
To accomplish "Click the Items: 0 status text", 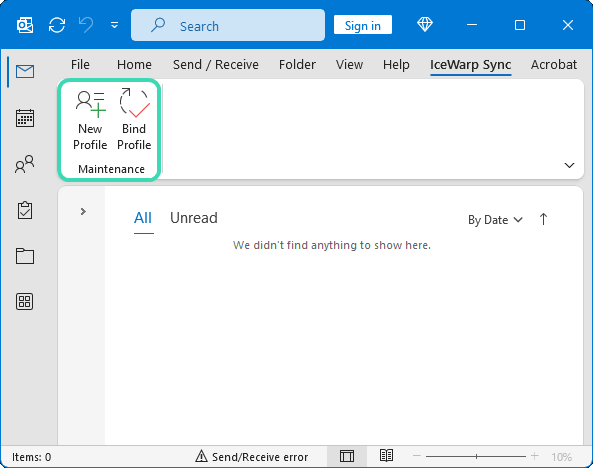I will (32, 457).
